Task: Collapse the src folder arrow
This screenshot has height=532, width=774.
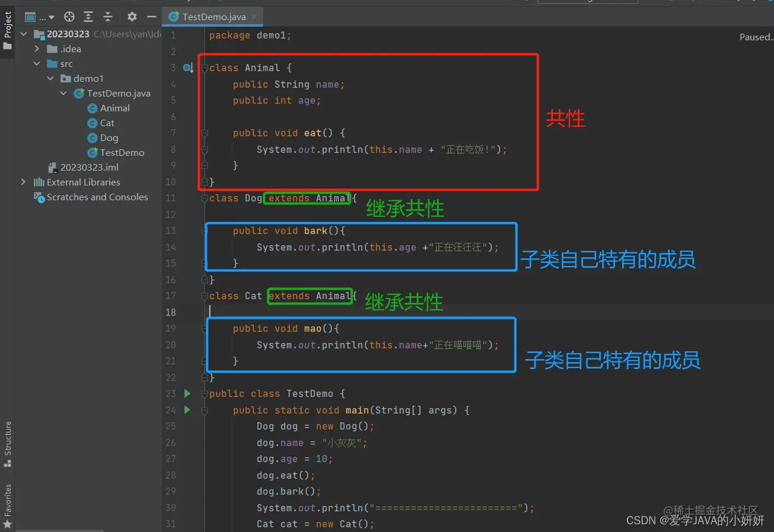Action: 37,63
